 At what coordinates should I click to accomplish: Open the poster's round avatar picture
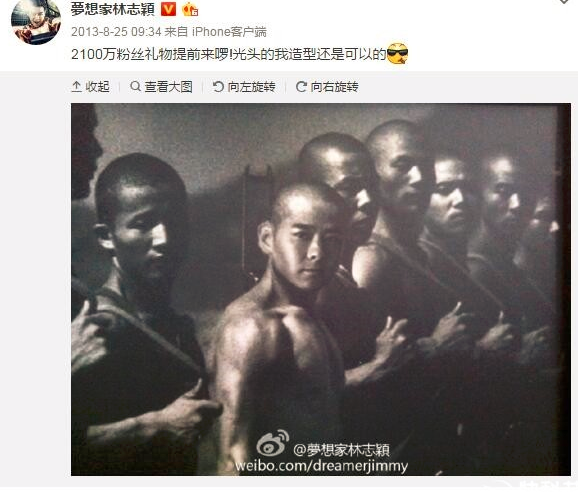36,21
